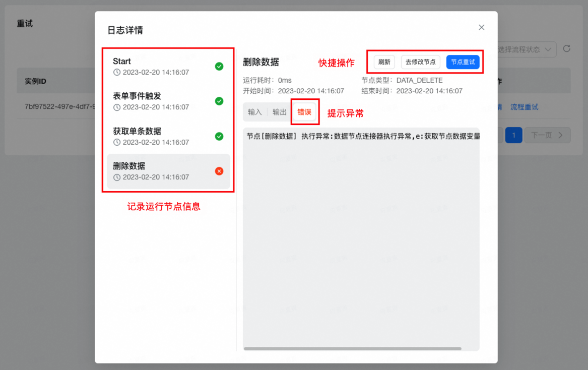Click the 流程重试 link
This screenshot has height=370, width=588.
click(524, 107)
